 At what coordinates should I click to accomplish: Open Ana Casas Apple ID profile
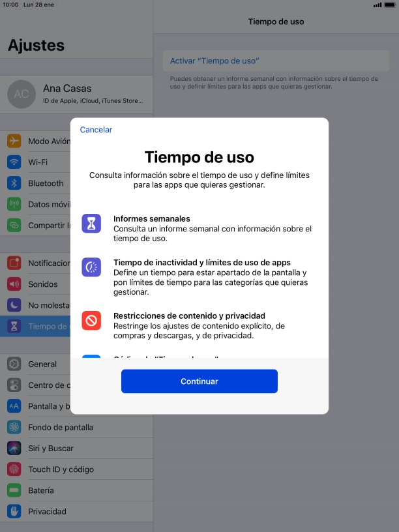pos(76,95)
